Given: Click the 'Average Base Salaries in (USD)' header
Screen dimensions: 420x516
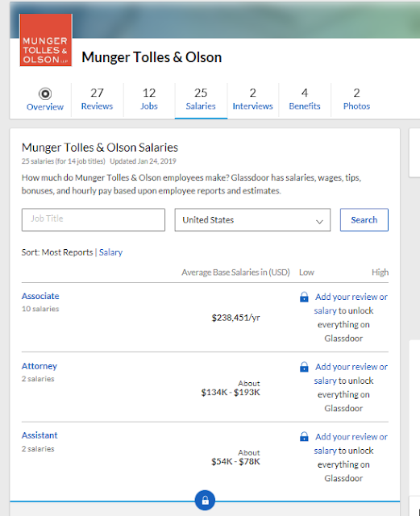Looking at the screenshot, I should [235, 273].
